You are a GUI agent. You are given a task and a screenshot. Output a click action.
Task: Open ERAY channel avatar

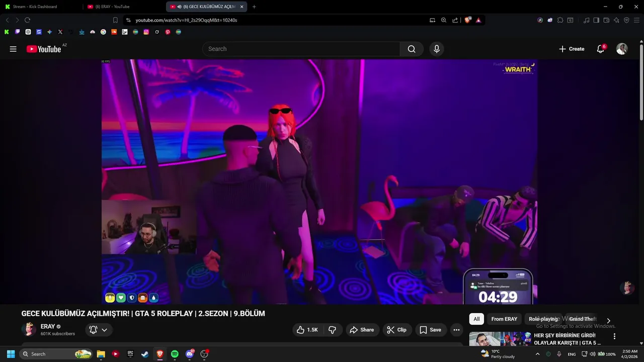[x=29, y=329]
